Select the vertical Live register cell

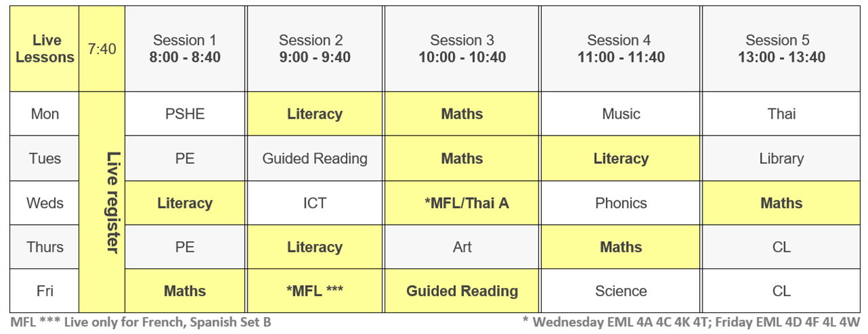(102, 203)
